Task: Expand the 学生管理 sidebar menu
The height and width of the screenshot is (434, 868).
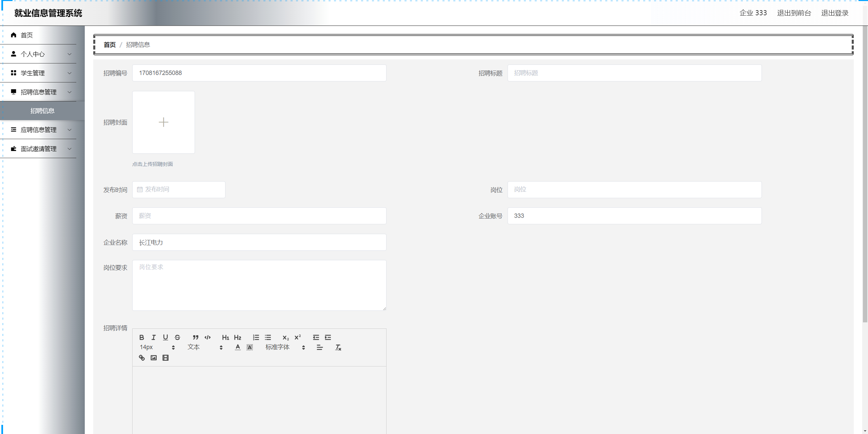Action: 41,73
